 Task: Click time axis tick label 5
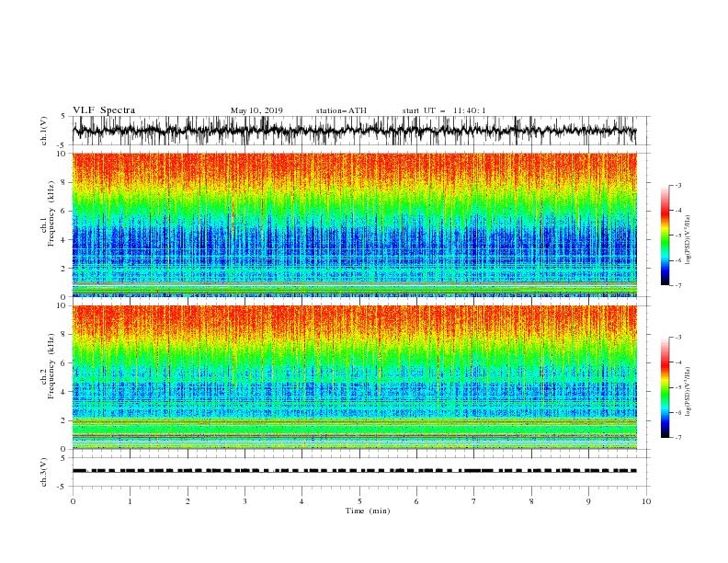point(359,501)
